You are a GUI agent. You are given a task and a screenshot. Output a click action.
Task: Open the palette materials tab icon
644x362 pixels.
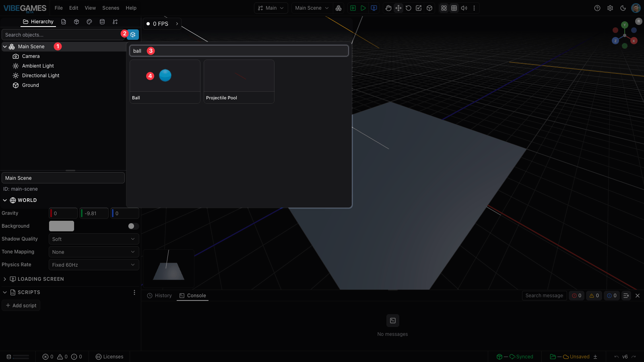coord(89,22)
